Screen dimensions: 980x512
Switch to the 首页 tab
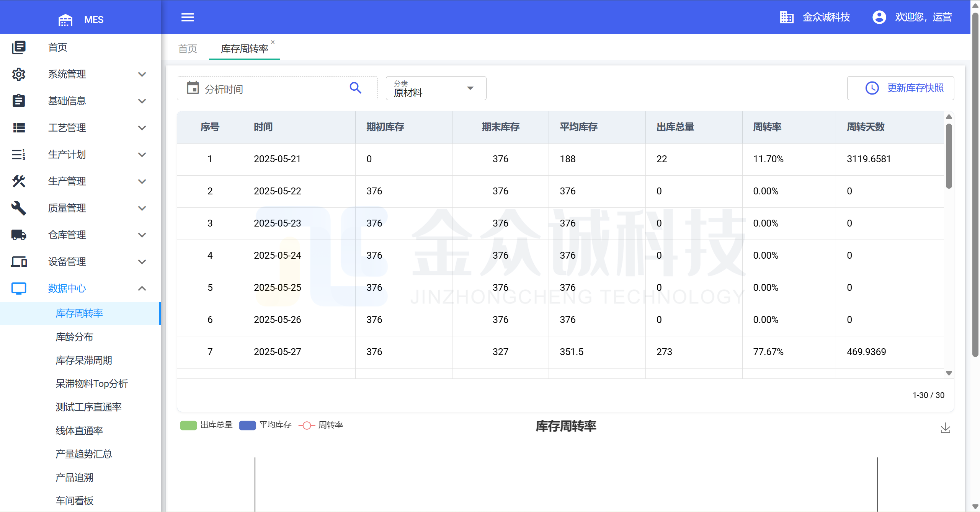(188, 49)
